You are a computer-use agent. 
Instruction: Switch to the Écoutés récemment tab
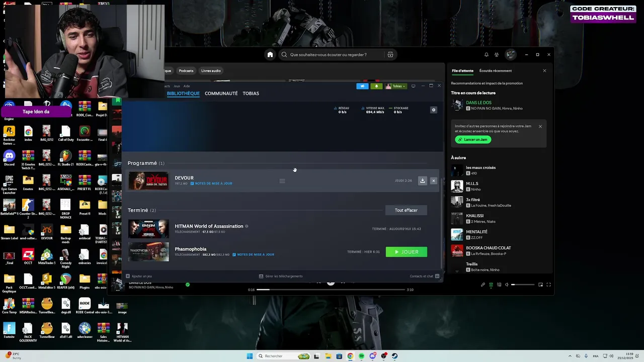point(496,71)
